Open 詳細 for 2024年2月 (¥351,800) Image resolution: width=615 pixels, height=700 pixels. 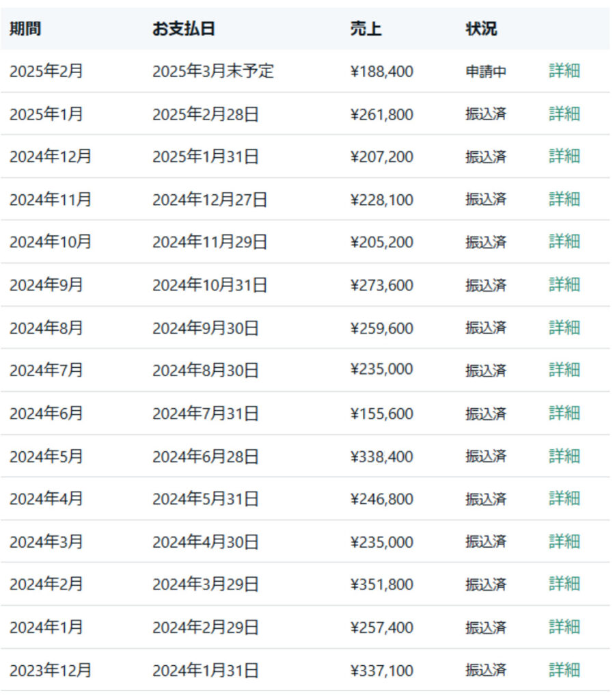pyautogui.click(x=564, y=584)
